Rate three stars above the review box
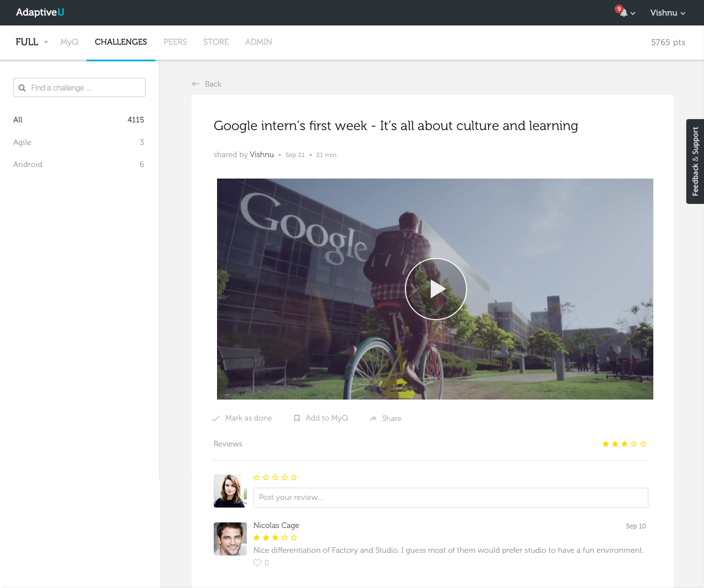Viewport: 704px width, 588px height. (x=275, y=477)
